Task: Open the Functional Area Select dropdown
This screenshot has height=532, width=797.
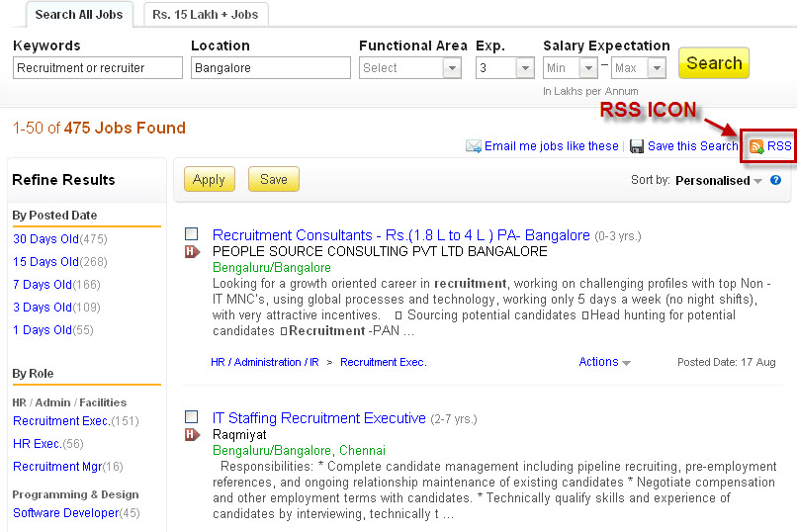Action: point(409,67)
